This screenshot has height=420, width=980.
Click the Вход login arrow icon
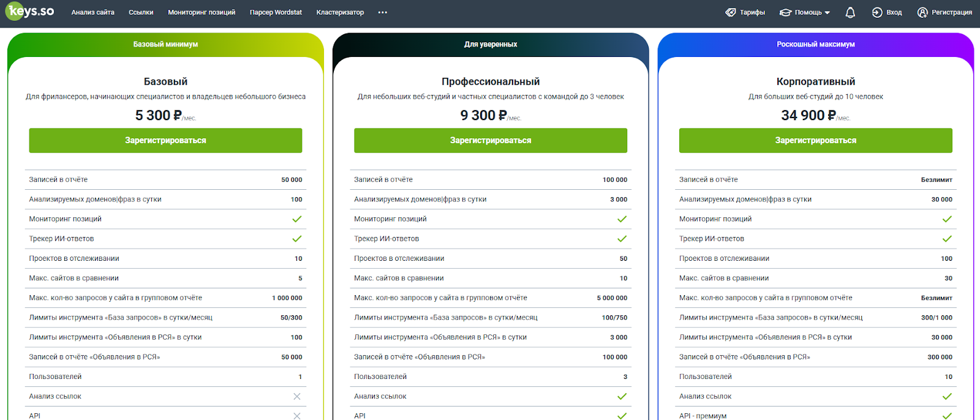tap(877, 12)
